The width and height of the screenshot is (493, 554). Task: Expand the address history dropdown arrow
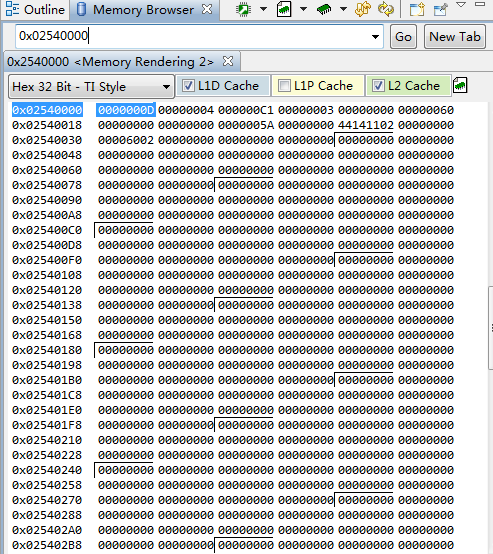[x=375, y=37]
